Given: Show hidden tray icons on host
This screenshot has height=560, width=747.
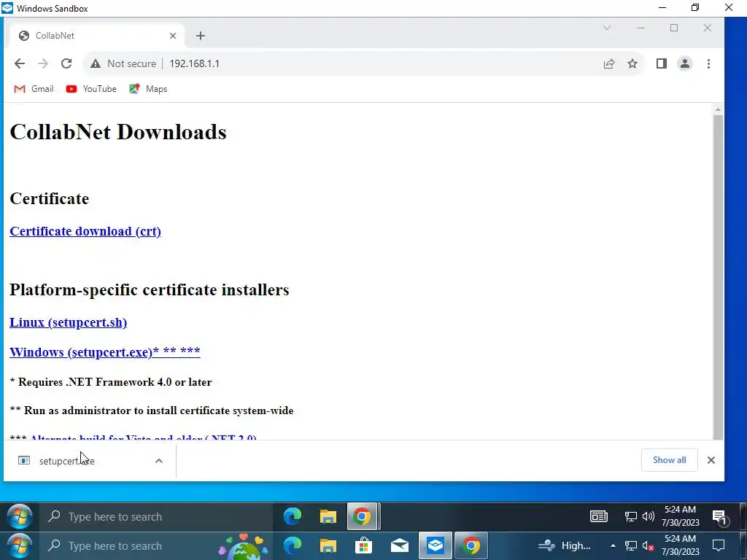Looking at the screenshot, I should coord(613,545).
